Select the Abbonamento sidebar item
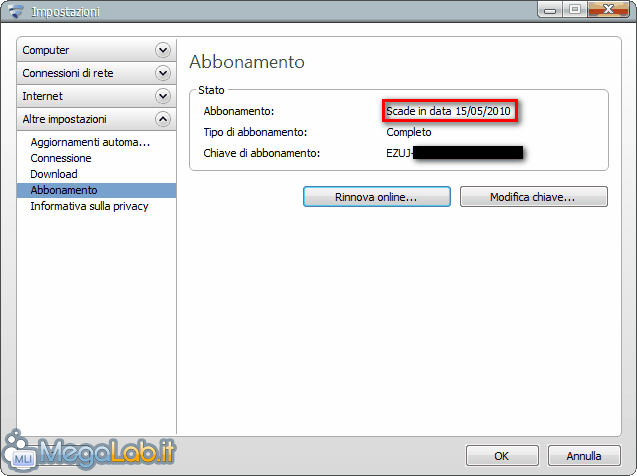The height and width of the screenshot is (476, 637). (x=96, y=190)
